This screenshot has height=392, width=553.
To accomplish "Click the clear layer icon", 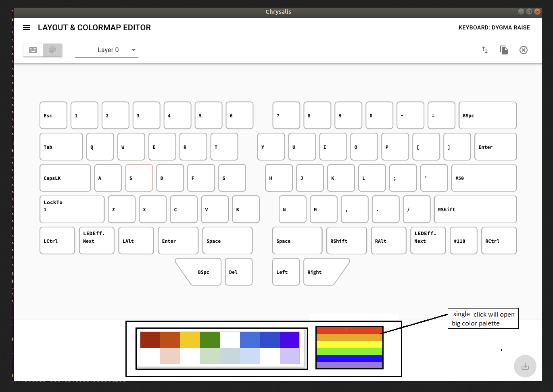I will [x=523, y=50].
